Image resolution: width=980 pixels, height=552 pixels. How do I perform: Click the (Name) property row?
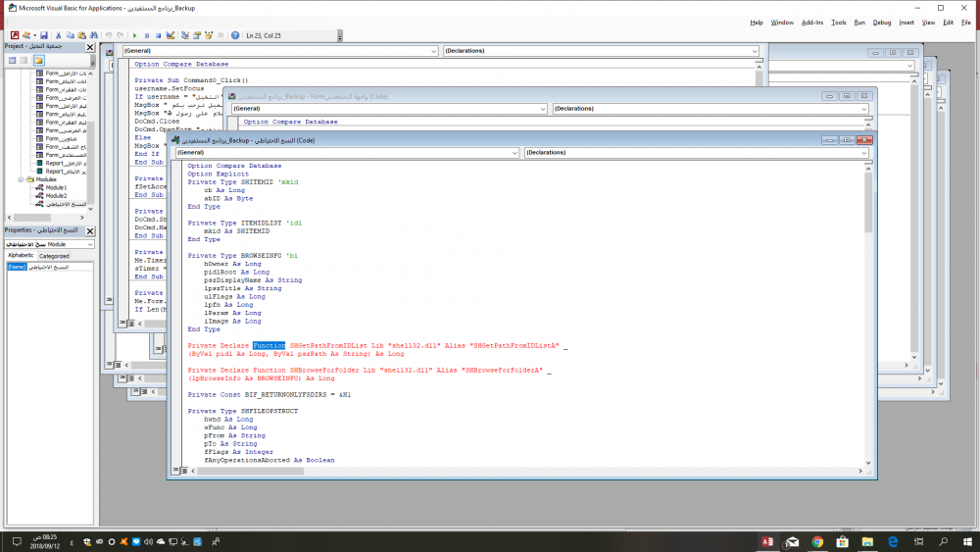tap(50, 267)
